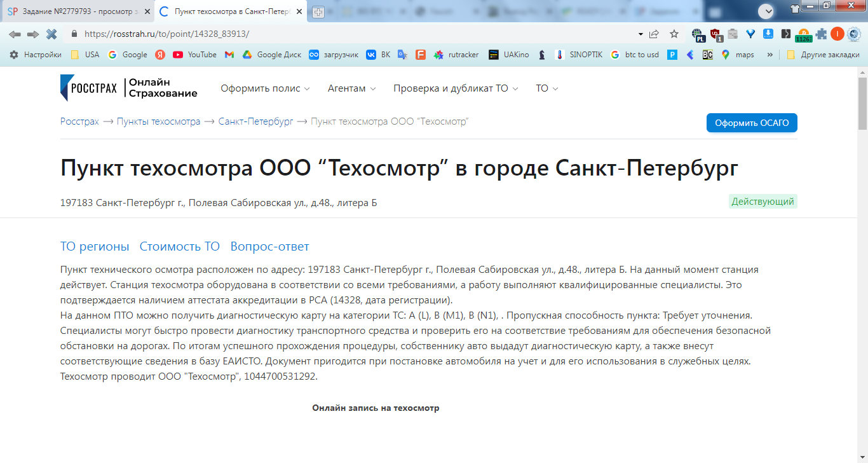Open the Стоимость ТО section link
868x463 pixels.
(180, 246)
